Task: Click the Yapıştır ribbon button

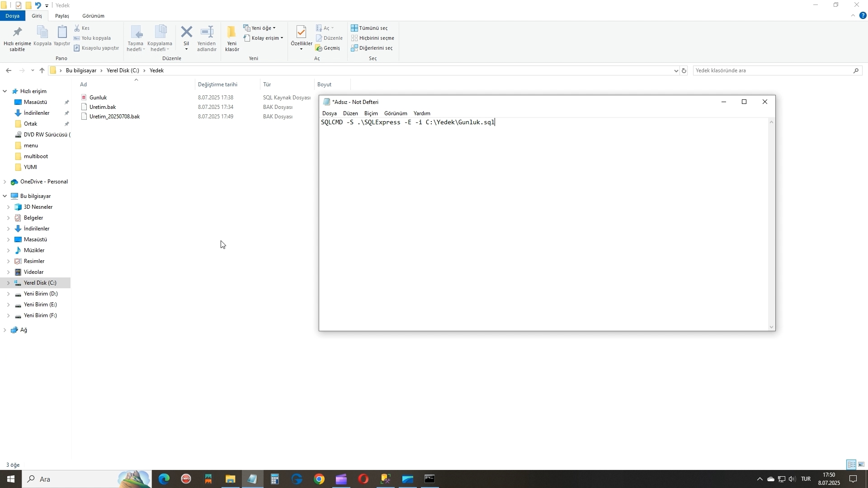Action: click(62, 37)
